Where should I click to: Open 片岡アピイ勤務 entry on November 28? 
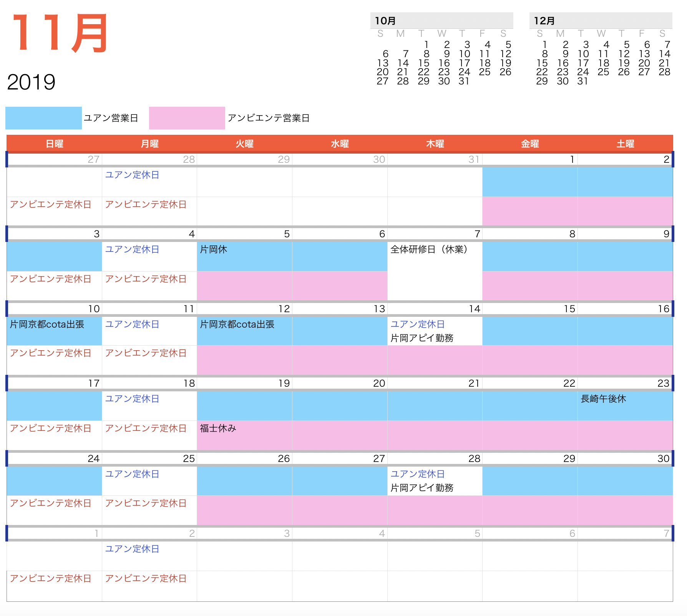point(422,488)
